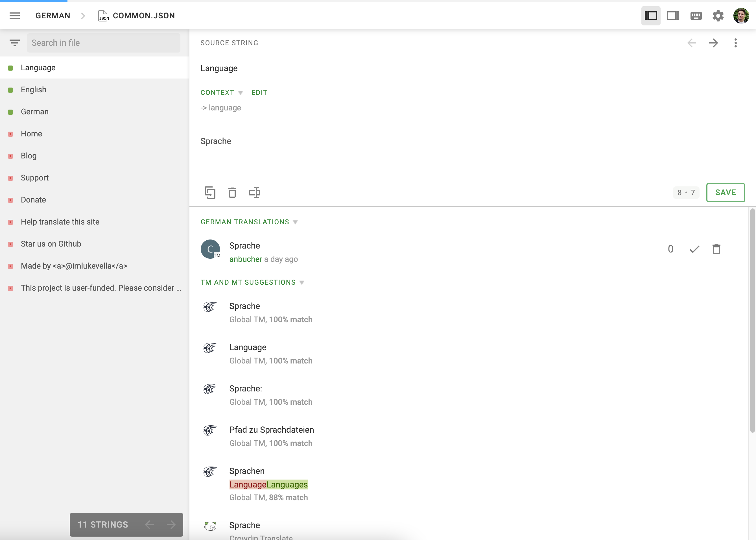Open the source string more options menu

tap(735, 43)
